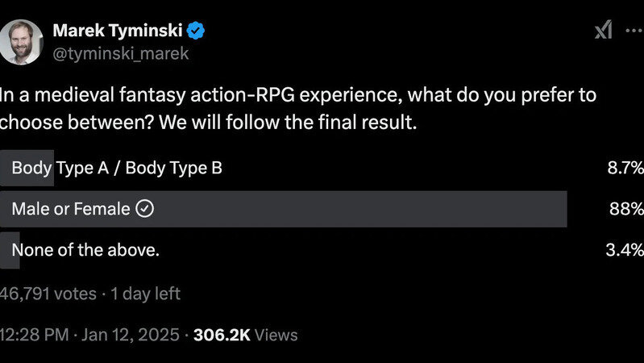Click the checkmark icon beside Male or Female
The height and width of the screenshot is (363, 644).
click(144, 209)
